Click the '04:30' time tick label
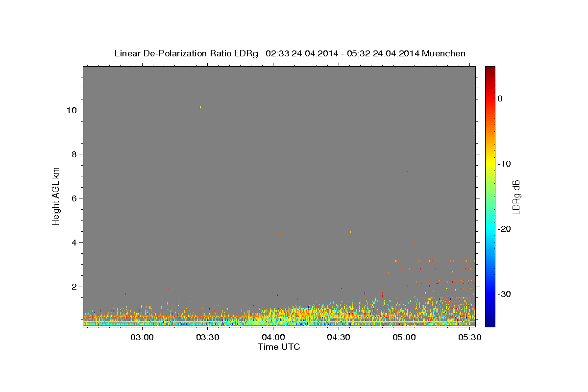The width and height of the screenshot is (588, 392). pos(339,337)
